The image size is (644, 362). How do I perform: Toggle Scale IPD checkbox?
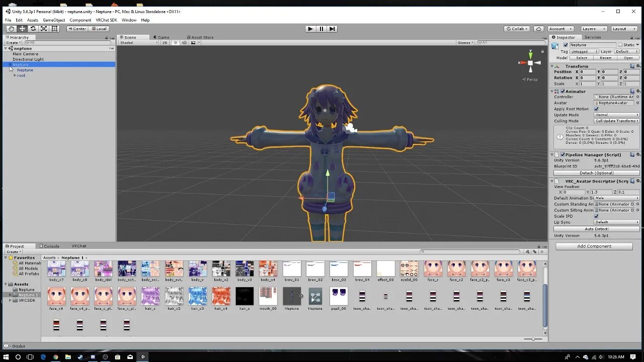(x=596, y=216)
